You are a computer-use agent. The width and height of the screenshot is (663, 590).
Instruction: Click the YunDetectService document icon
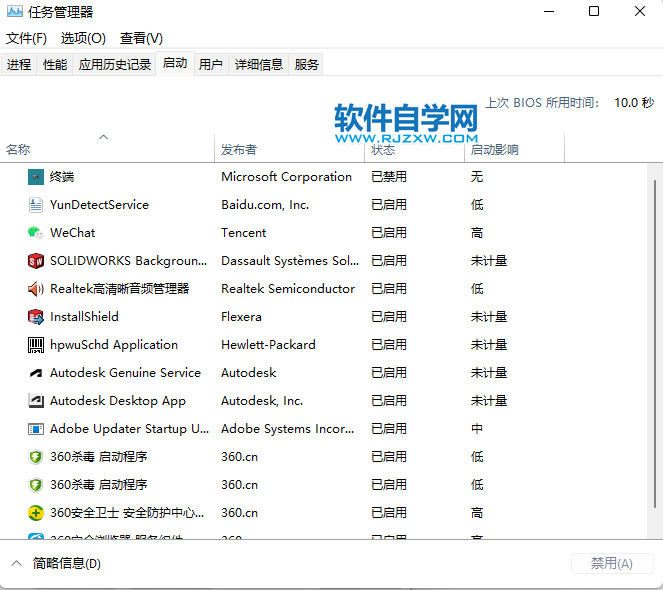point(36,205)
